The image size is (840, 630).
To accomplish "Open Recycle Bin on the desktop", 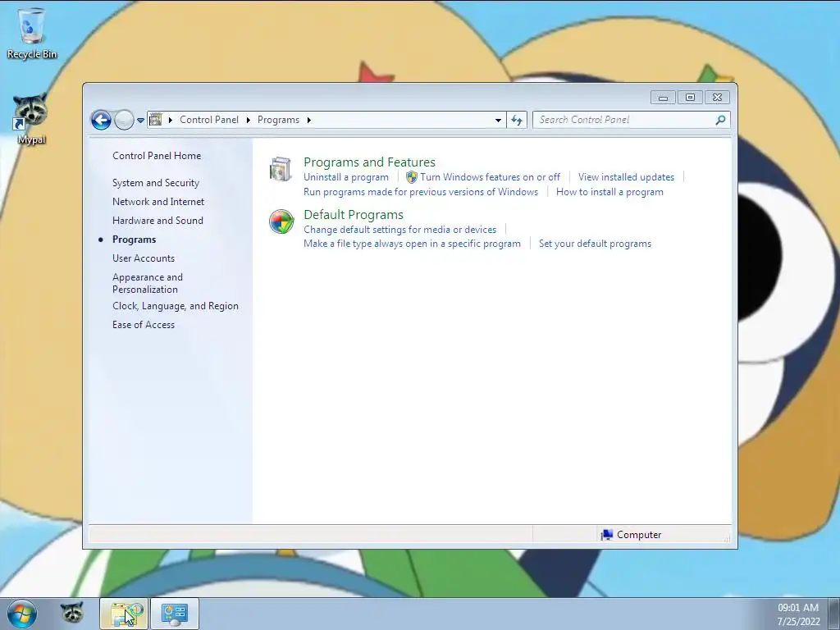I will (x=32, y=33).
